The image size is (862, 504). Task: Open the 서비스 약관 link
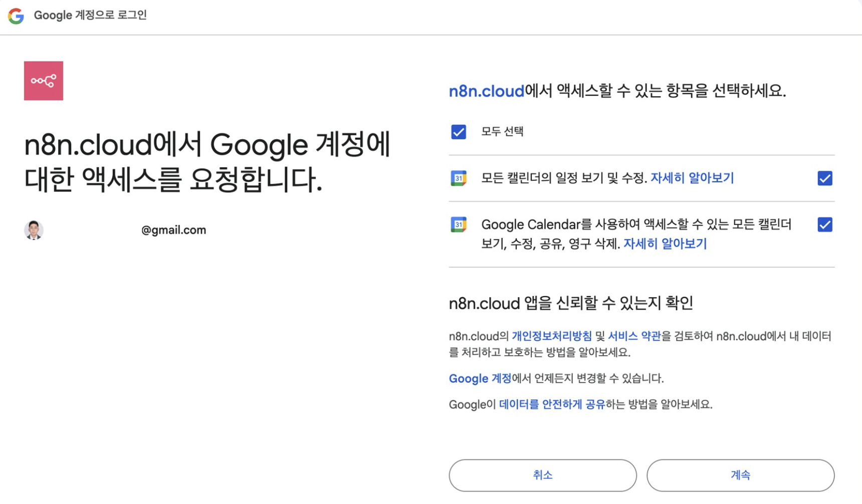(x=634, y=336)
